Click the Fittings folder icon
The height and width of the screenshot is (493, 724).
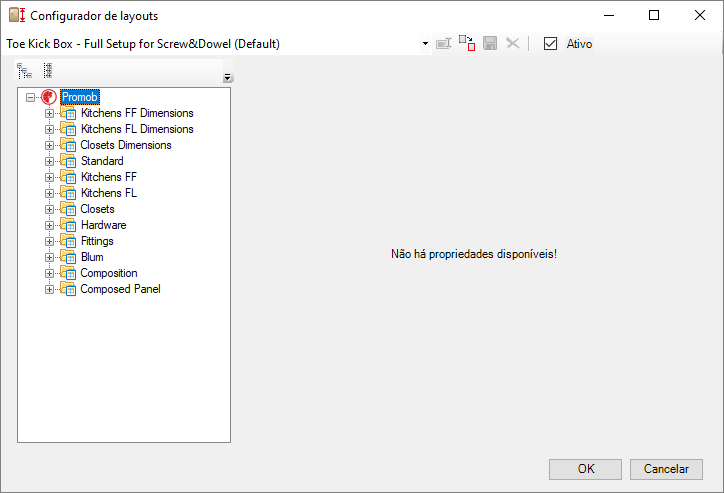68,241
